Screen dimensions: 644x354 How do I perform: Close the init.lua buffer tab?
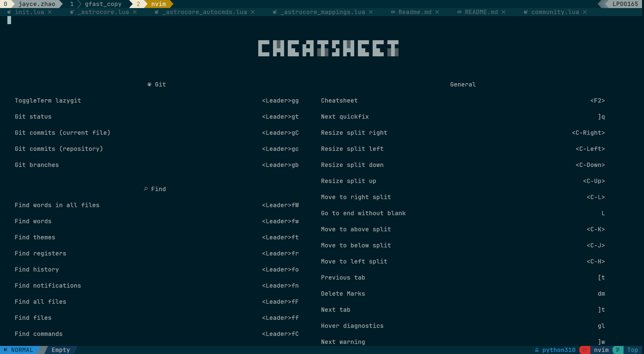tap(50, 12)
